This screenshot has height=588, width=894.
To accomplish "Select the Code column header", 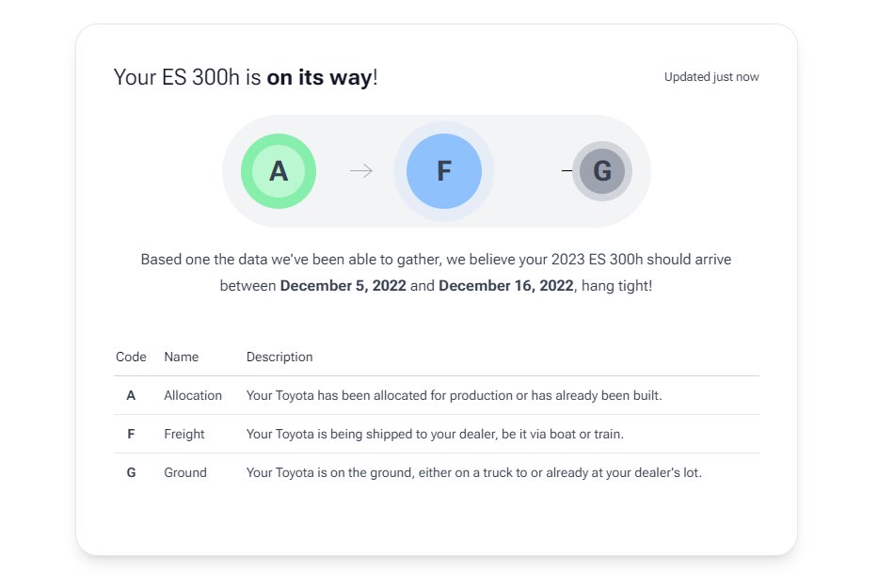I will click(x=131, y=357).
